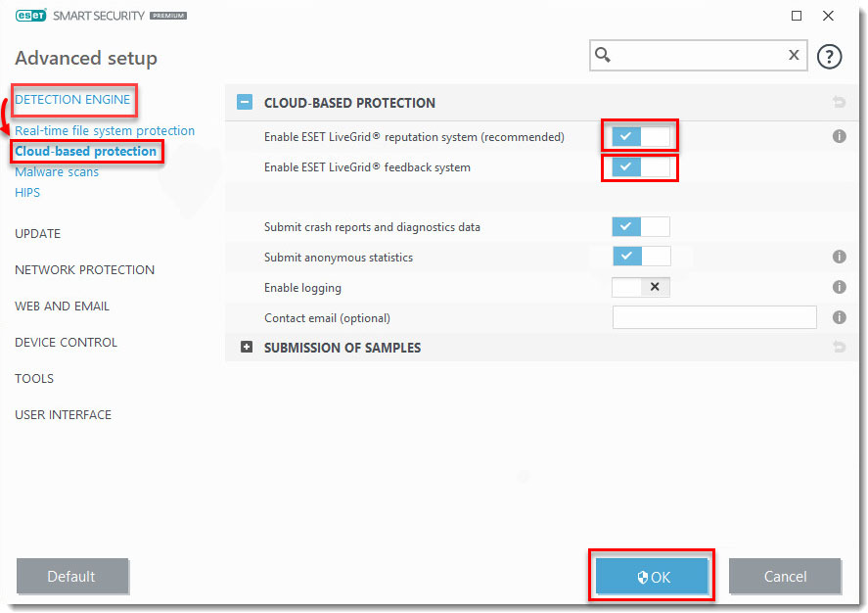Enable the logging switch
868x613 pixels.
pos(641,287)
